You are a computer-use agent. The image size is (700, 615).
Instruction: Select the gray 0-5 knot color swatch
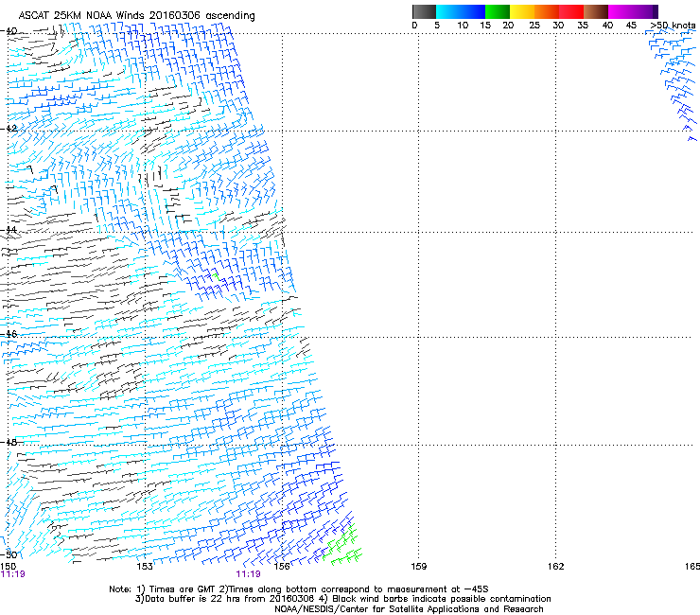(424, 11)
